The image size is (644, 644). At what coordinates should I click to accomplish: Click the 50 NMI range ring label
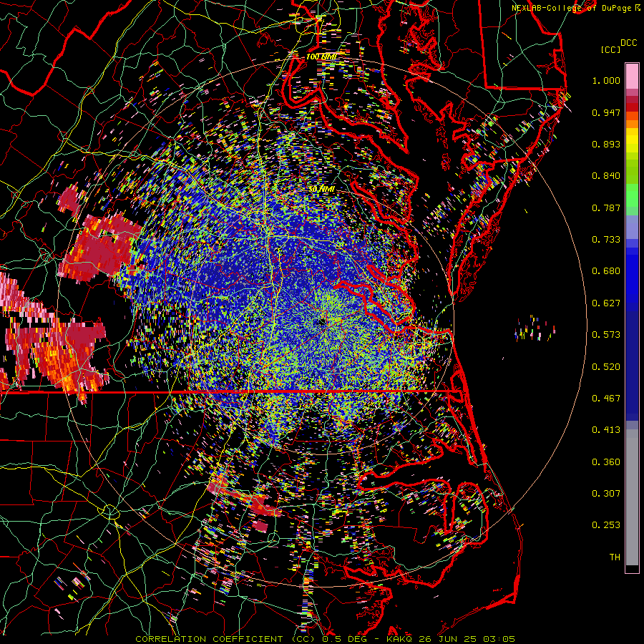(321, 190)
